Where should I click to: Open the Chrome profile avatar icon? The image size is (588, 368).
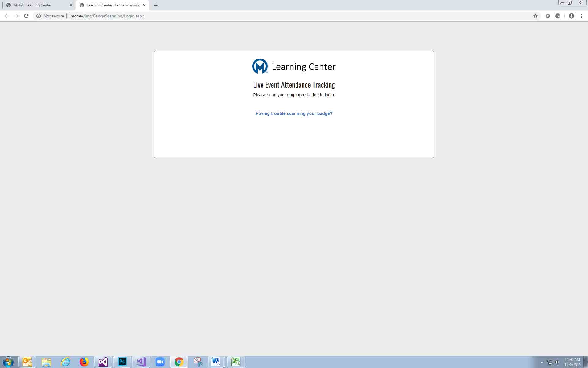point(571,16)
